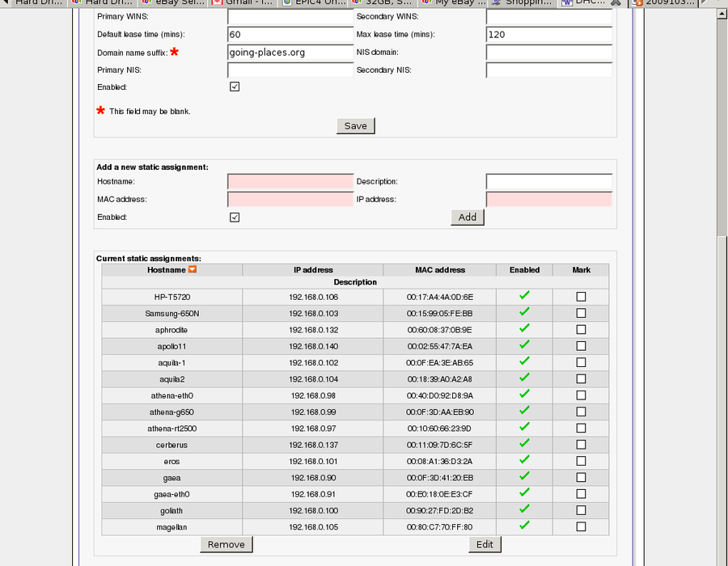Mark the eros row checkbox

point(581,461)
